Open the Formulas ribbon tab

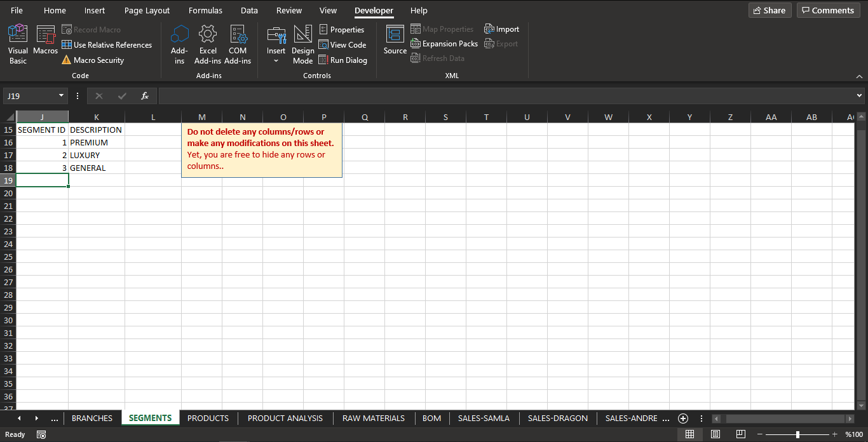pyautogui.click(x=205, y=11)
